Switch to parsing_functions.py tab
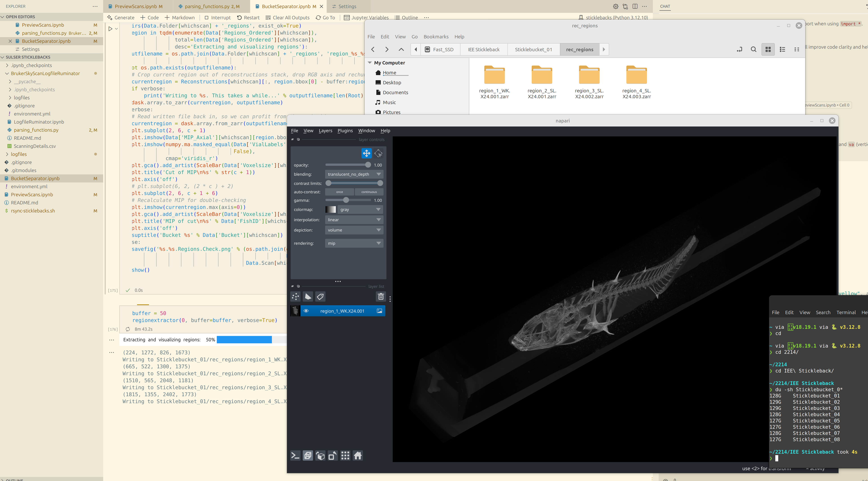Image resolution: width=868 pixels, height=481 pixels. [x=211, y=7]
